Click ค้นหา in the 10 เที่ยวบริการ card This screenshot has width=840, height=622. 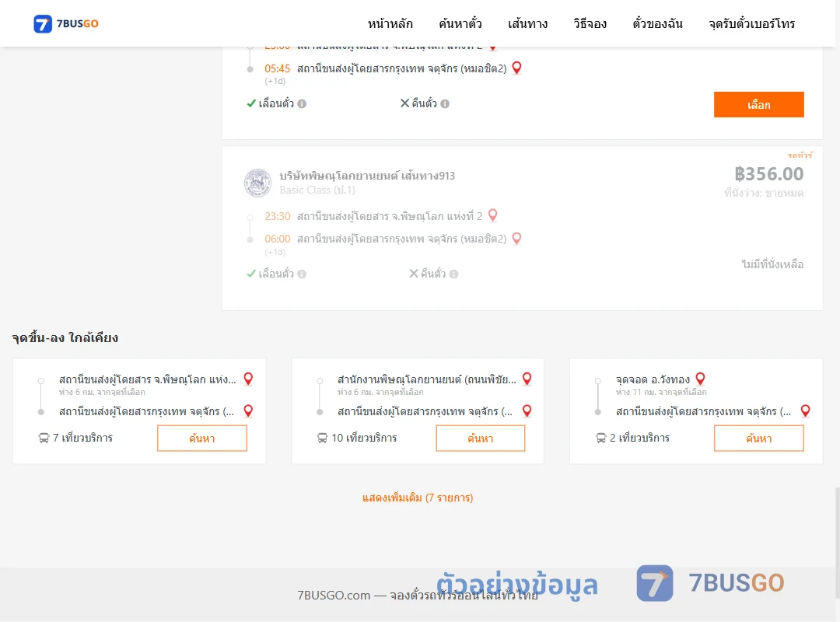481,439
